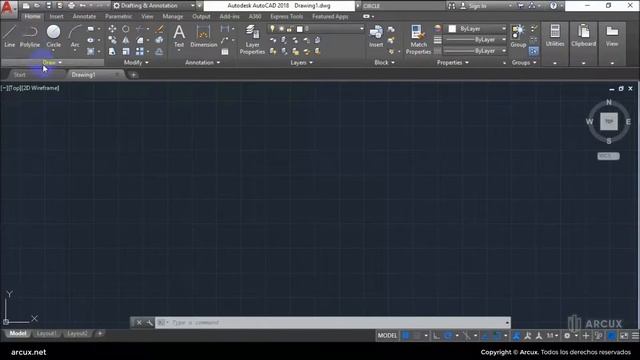The width and height of the screenshot is (640, 360).
Task: Click new drawing plus tab button
Action: pos(133,75)
